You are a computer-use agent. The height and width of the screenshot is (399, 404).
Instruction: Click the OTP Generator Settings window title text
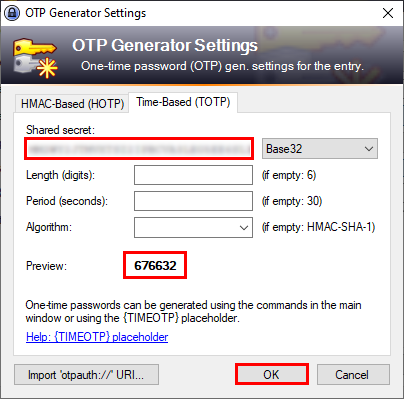(x=86, y=13)
